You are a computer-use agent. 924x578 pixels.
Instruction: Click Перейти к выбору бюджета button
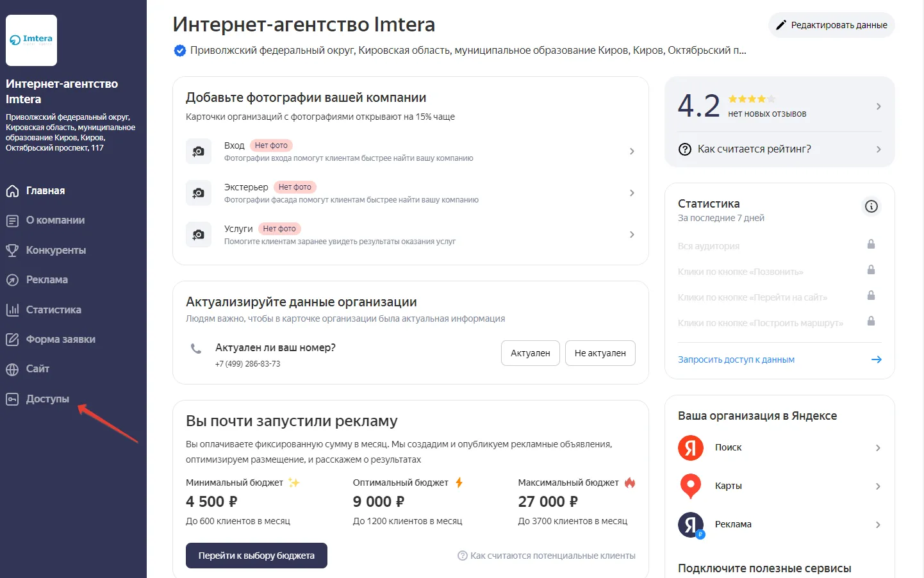256,556
